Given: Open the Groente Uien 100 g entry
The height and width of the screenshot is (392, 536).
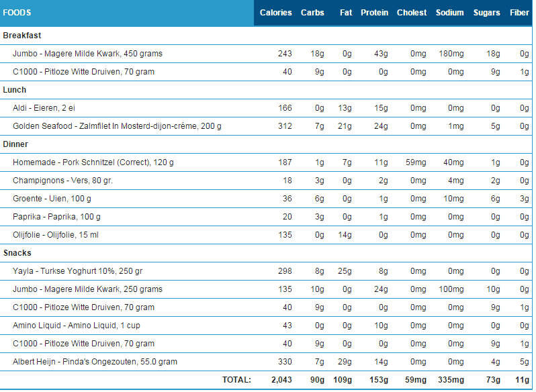Looking at the screenshot, I should [52, 199].
